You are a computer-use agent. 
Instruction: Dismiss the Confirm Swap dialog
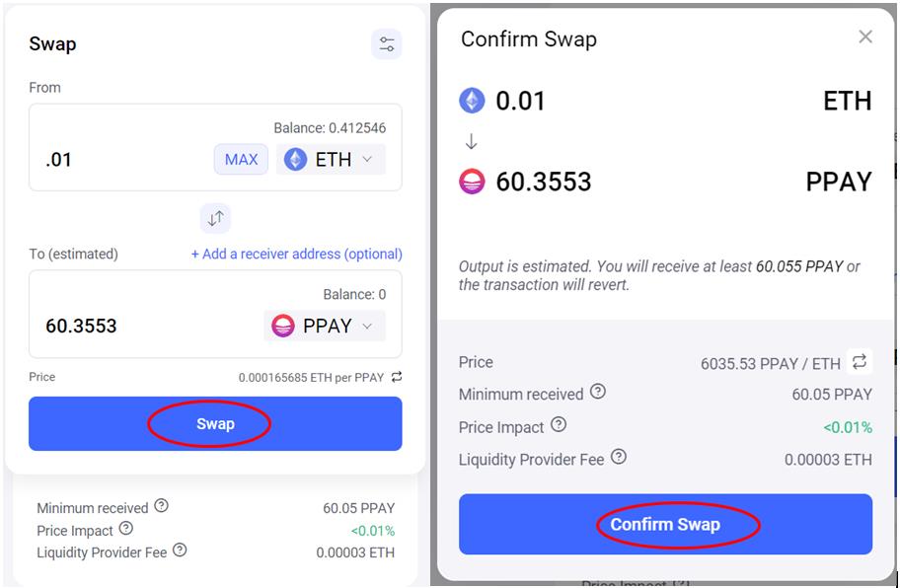(865, 37)
